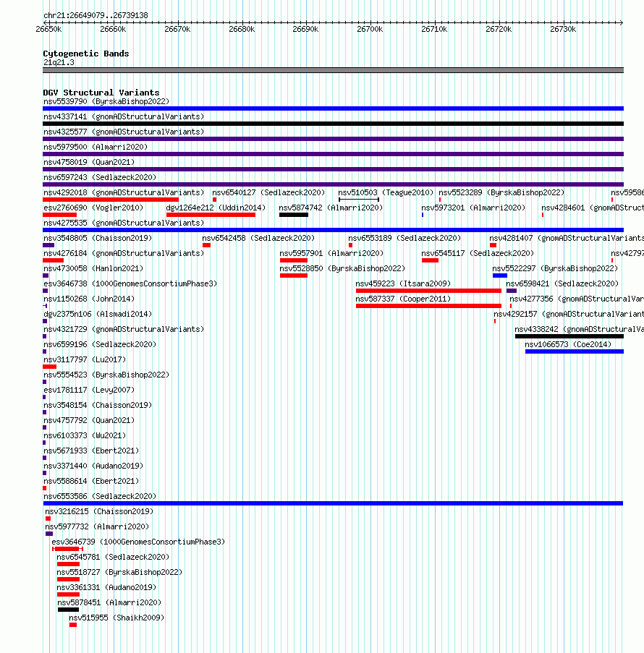Select the nsv6545117 (Sedlazeck2020) red bar
The width and height of the screenshot is (644, 653).
coord(430,260)
